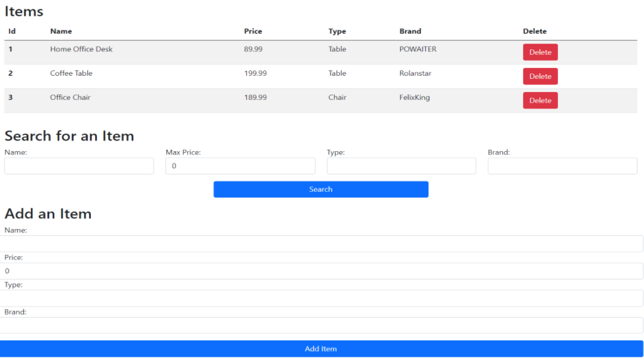Click the Name field under Add an Item
Screen dimensions: 644x360
coord(321,244)
